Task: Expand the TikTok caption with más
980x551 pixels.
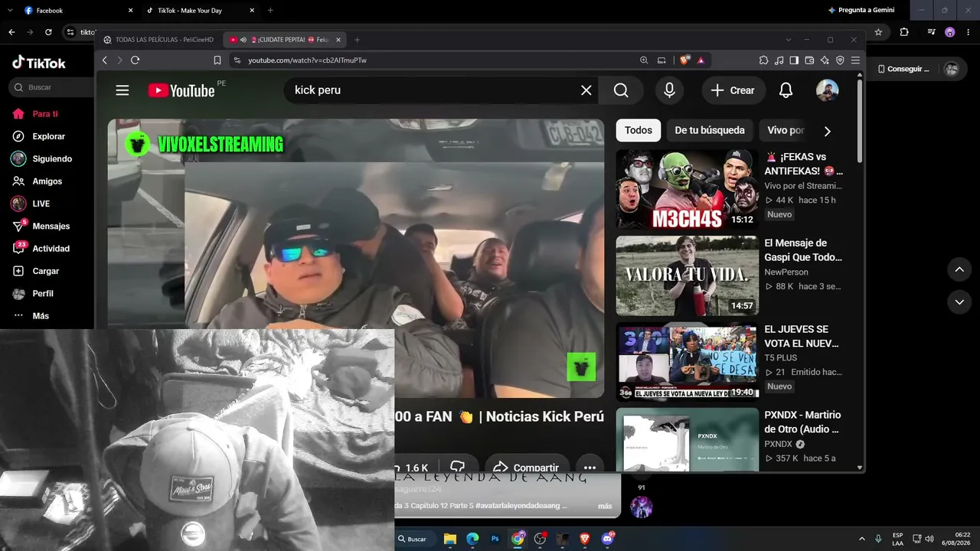Action: pyautogui.click(x=605, y=506)
